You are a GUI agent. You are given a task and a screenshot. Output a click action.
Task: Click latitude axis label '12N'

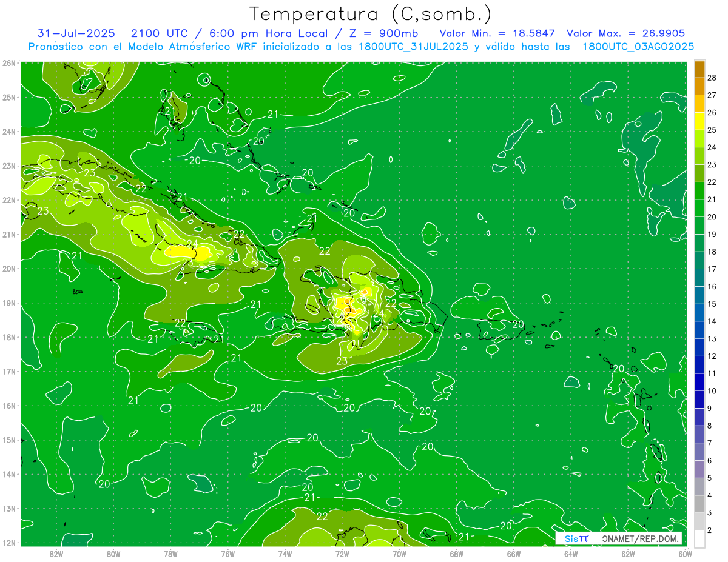9,543
